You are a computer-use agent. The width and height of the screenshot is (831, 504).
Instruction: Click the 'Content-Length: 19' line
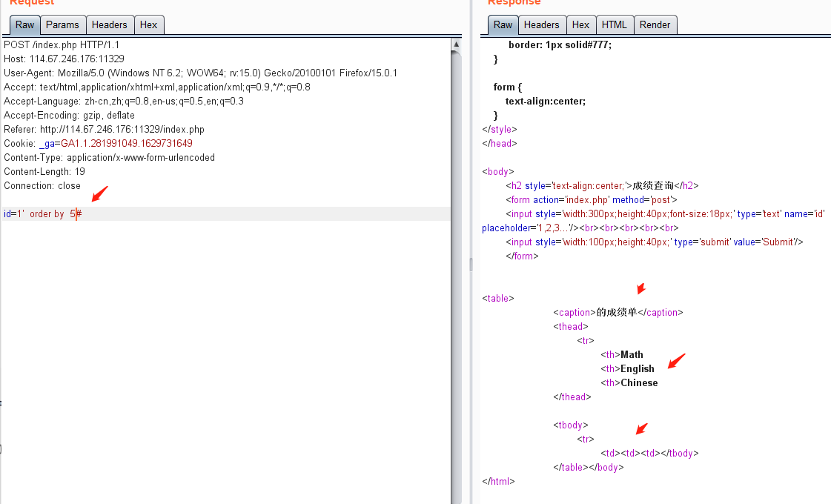(44, 172)
